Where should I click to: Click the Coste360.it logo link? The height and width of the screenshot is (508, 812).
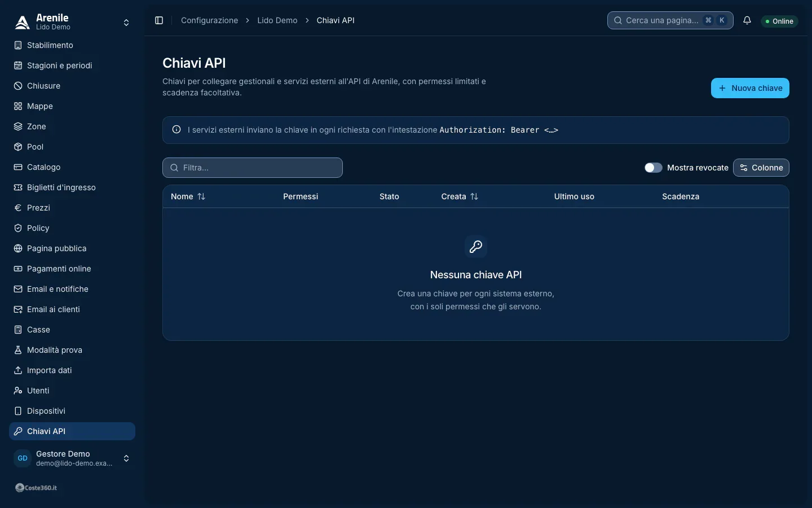(x=36, y=488)
